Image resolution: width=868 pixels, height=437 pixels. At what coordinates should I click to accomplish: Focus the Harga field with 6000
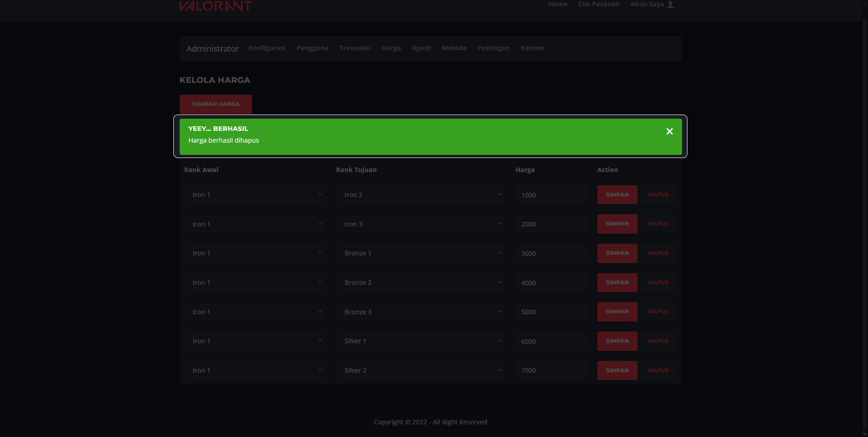(551, 341)
